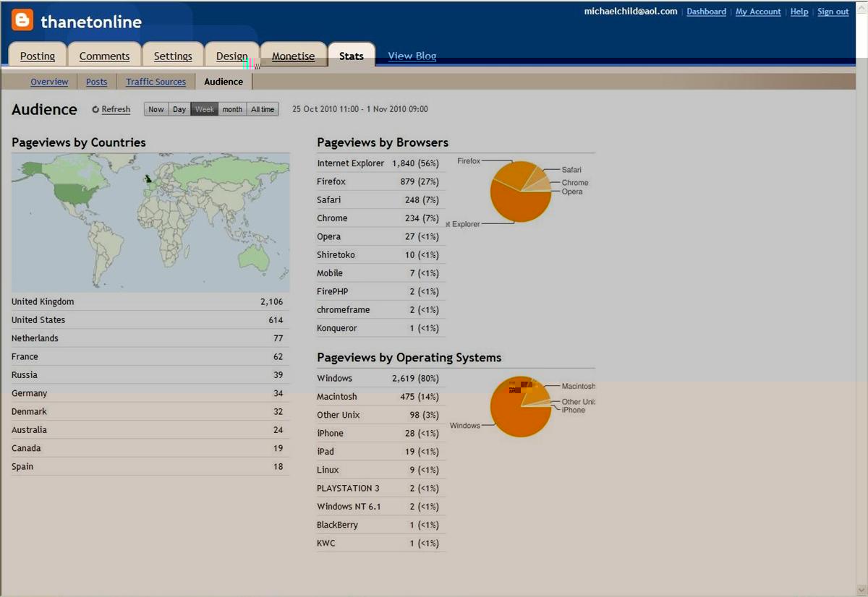Viewport: 868px width, 597px height.
Task: Click the United States on the world map
Action: coord(75,193)
